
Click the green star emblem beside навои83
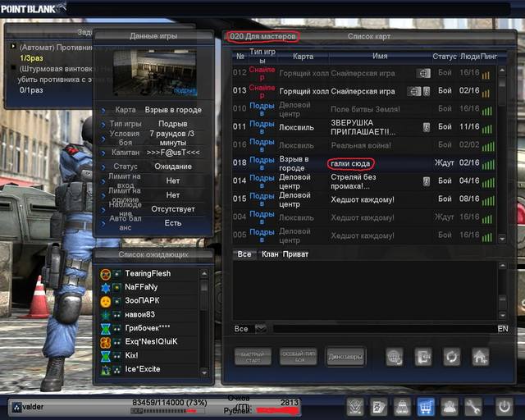(x=106, y=315)
